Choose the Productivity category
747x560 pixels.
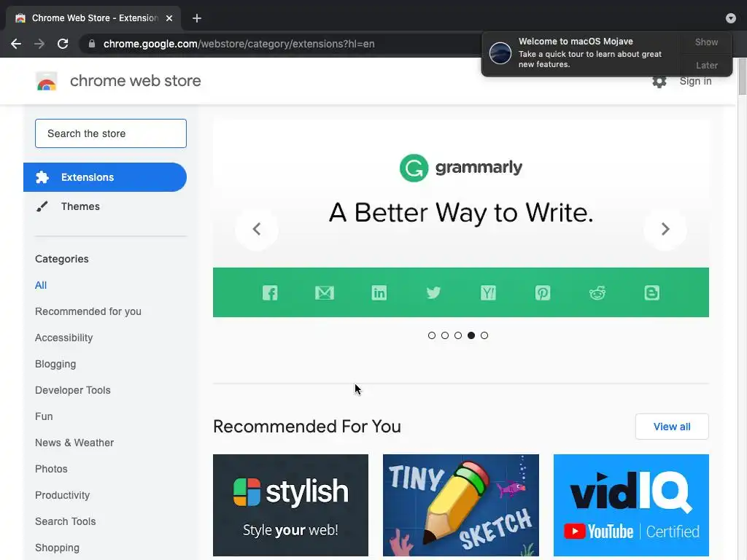(63, 495)
